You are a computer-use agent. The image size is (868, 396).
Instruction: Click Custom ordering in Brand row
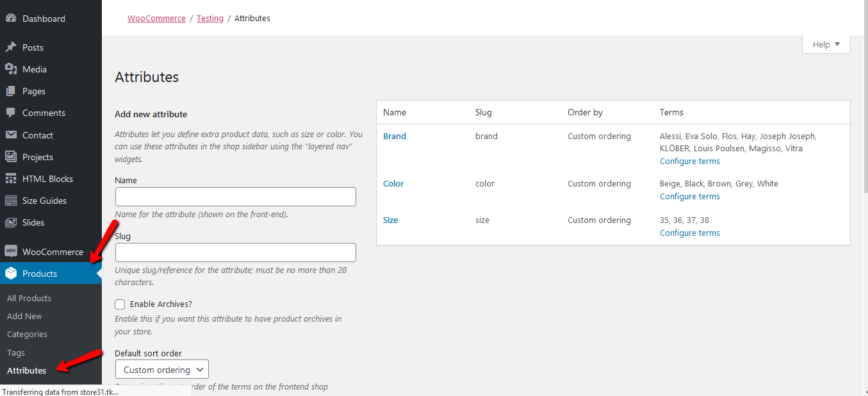(x=599, y=136)
